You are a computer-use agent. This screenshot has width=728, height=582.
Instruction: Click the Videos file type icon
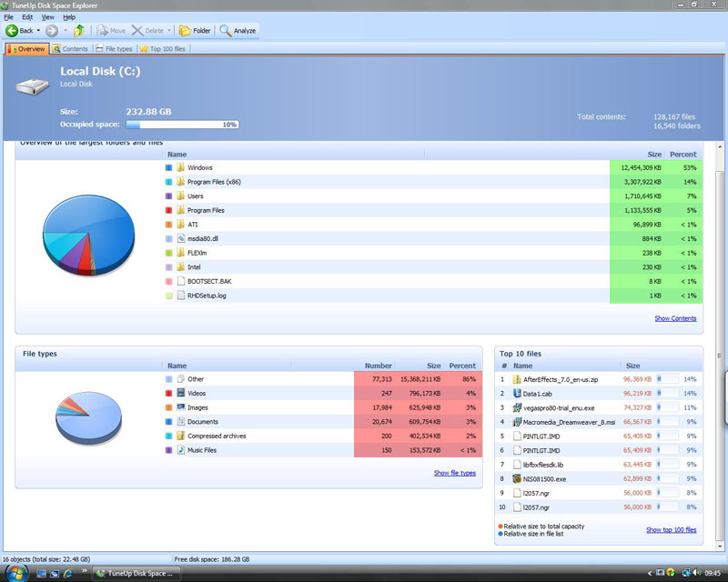tap(180, 393)
